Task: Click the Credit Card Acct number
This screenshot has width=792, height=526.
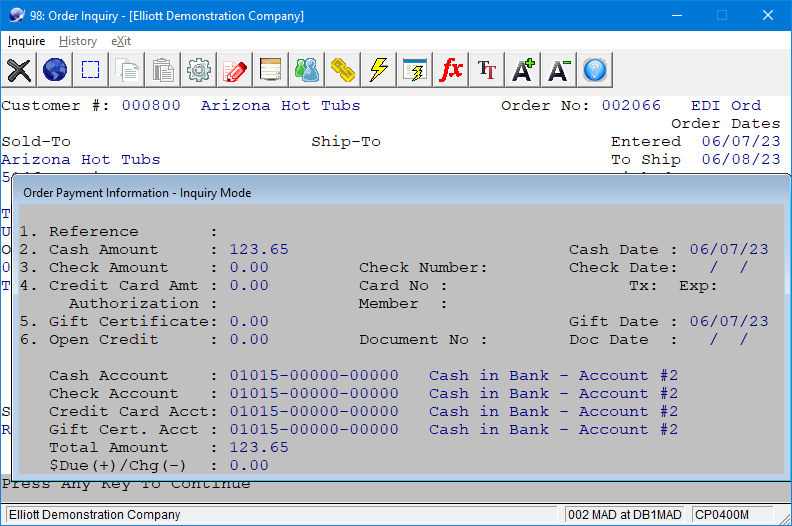Action: pos(314,411)
